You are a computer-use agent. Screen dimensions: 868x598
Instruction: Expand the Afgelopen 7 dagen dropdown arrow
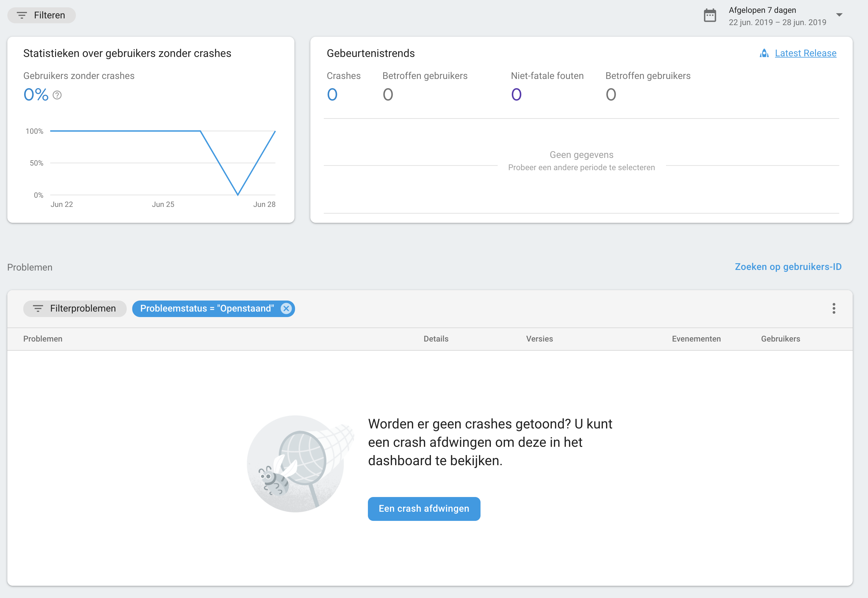(x=839, y=15)
